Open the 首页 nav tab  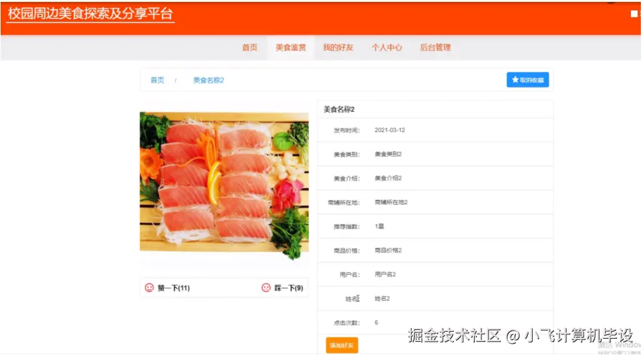coord(250,47)
